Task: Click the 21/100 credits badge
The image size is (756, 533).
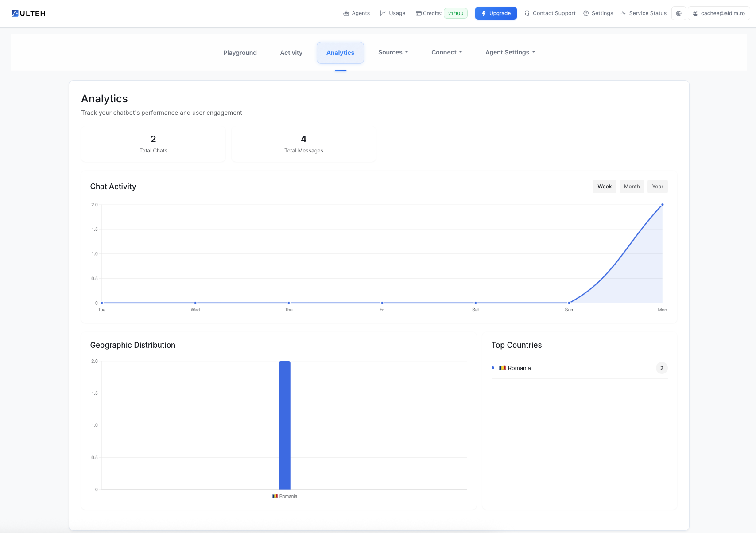Action: [x=456, y=13]
